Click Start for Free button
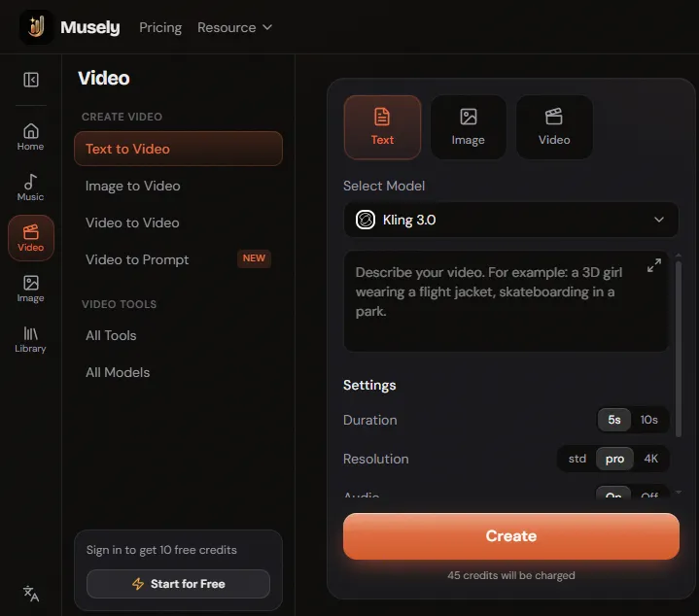Screen dimensions: 699x616 [178, 584]
